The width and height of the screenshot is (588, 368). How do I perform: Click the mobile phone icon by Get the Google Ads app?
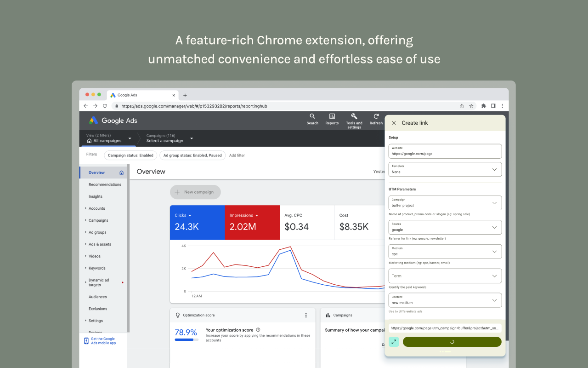(86, 341)
